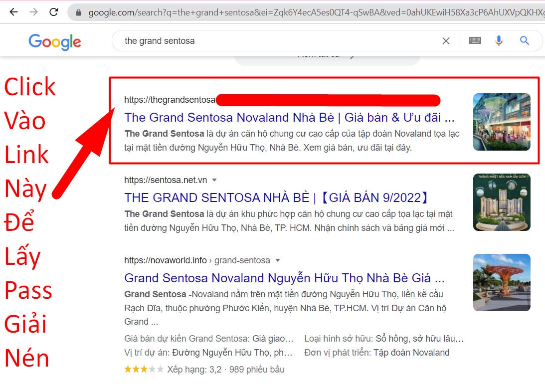Reload the page with the refresh icon
Viewport: 545px width, 392px height.
click(54, 12)
